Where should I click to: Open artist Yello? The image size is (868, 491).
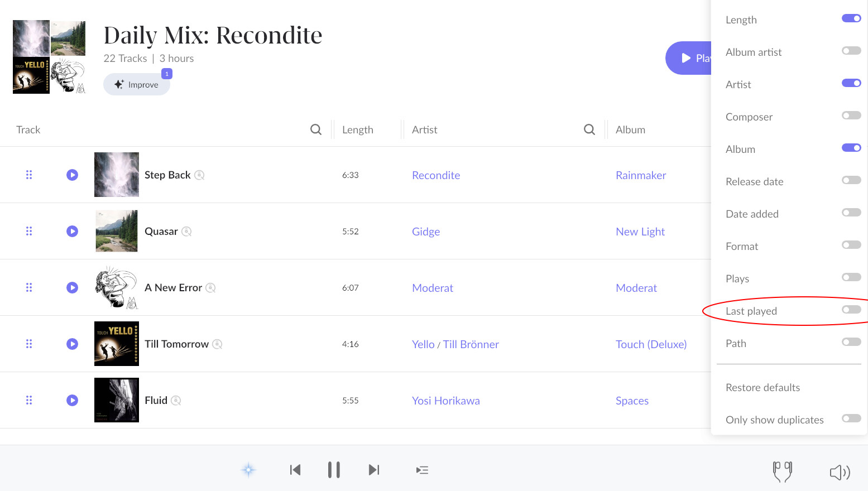[x=423, y=344]
